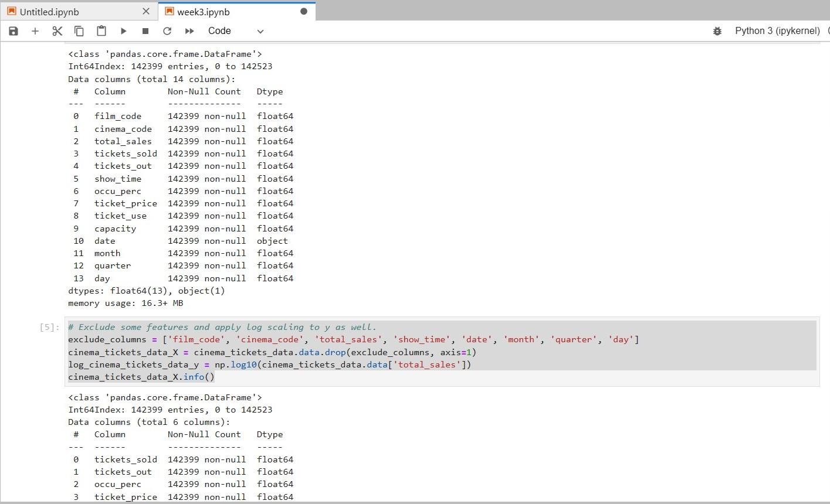Image resolution: width=830 pixels, height=504 pixels.
Task: Place cursor in exclude_columns line
Action: [354, 339]
